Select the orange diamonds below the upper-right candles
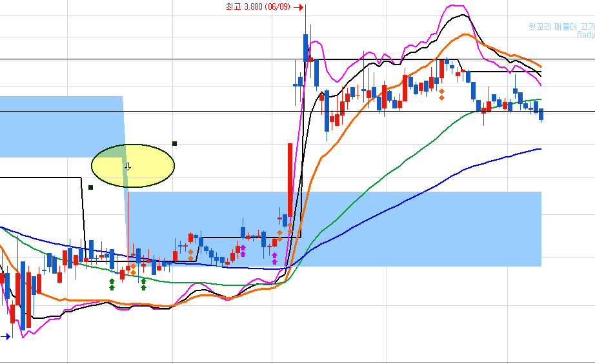The image size is (595, 364). (x=441, y=94)
